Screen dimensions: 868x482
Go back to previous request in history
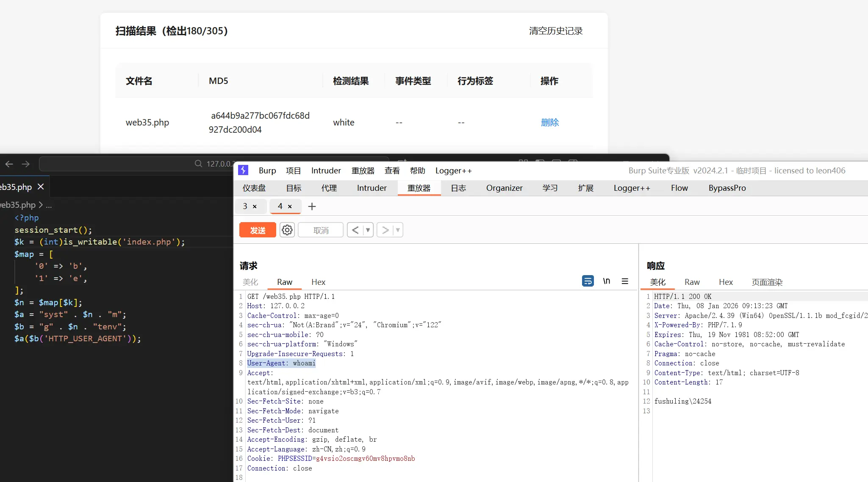355,230
